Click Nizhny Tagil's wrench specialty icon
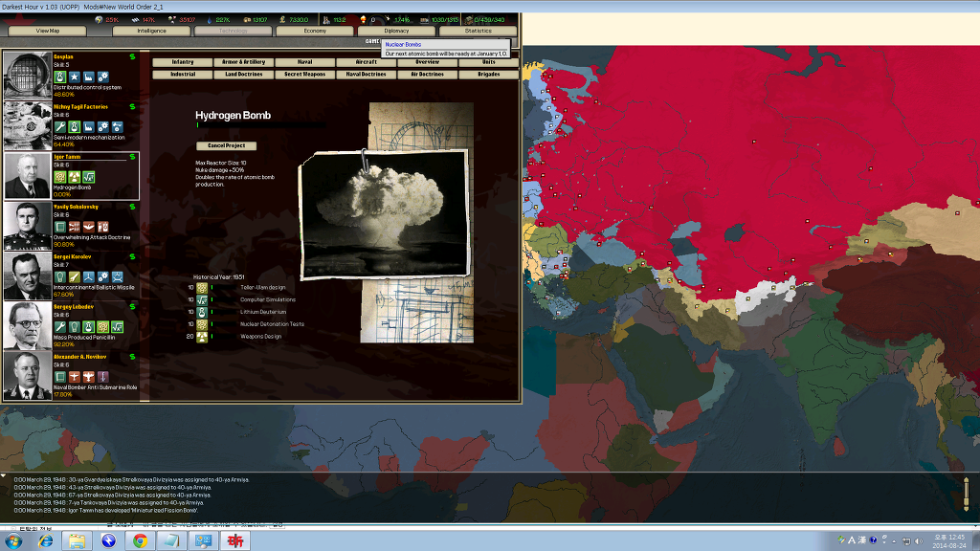This screenshot has width=980, height=551. pyautogui.click(x=60, y=127)
